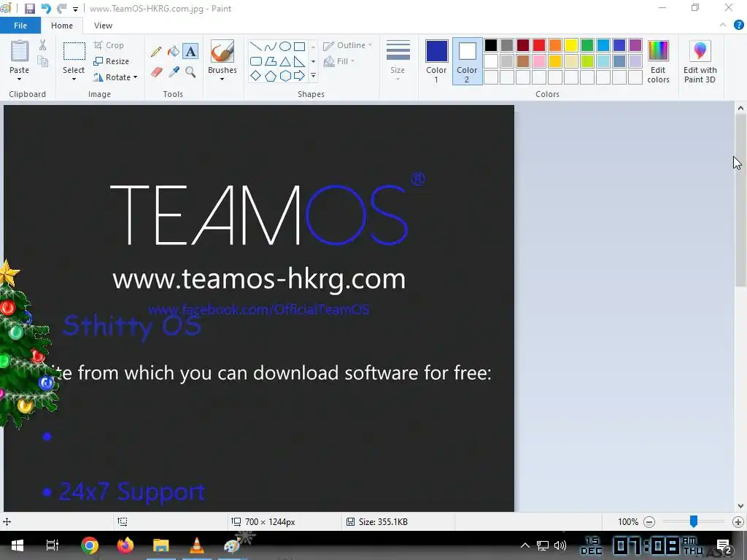Select the Color picker eyedropper tool

tap(174, 72)
